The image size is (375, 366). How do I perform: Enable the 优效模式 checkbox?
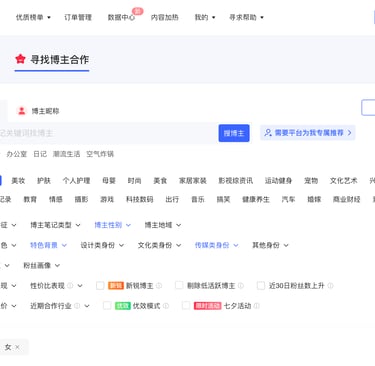107,306
